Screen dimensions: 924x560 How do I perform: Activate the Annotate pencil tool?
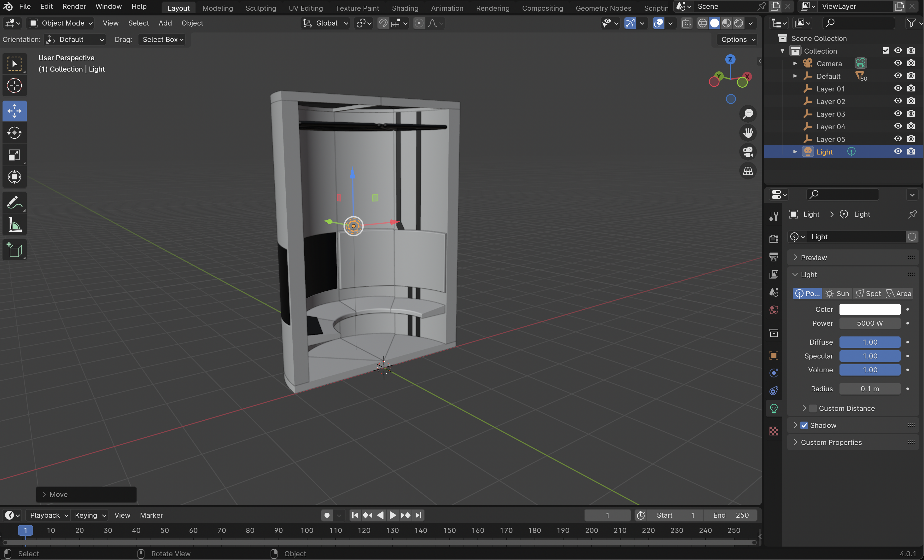click(x=14, y=203)
